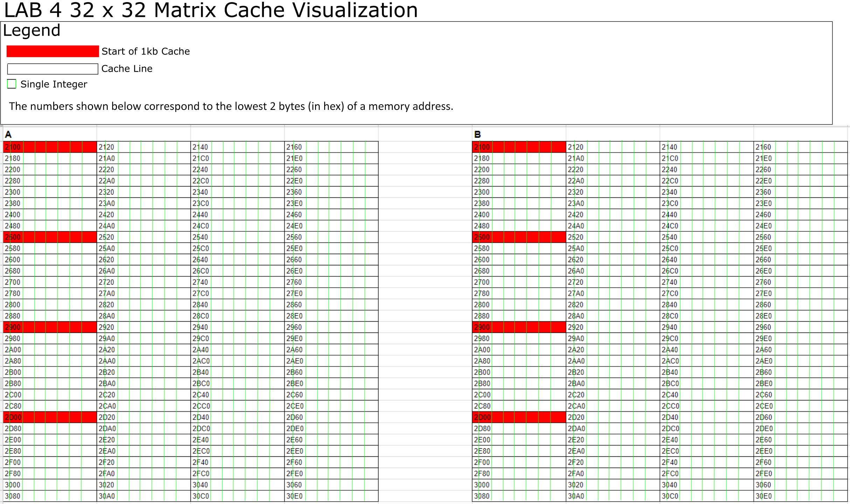The height and width of the screenshot is (504, 850).
Task: Click the matrix A header label
Action: 8,134
